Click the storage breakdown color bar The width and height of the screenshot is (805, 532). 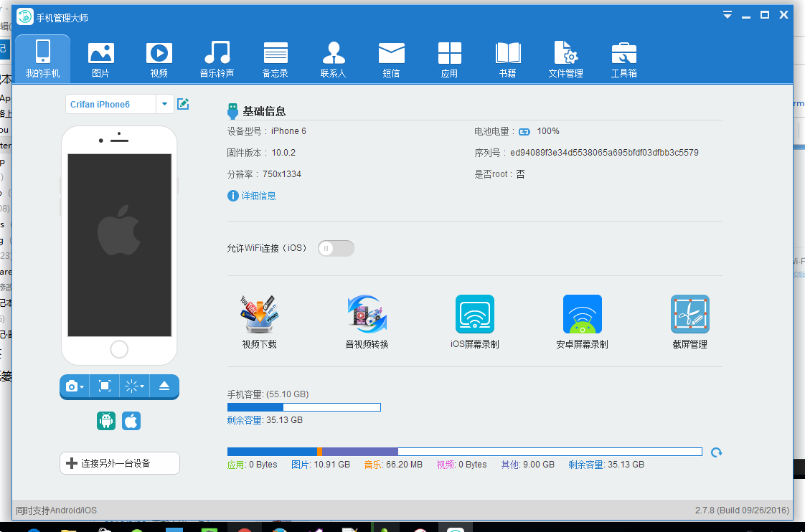tap(465, 452)
